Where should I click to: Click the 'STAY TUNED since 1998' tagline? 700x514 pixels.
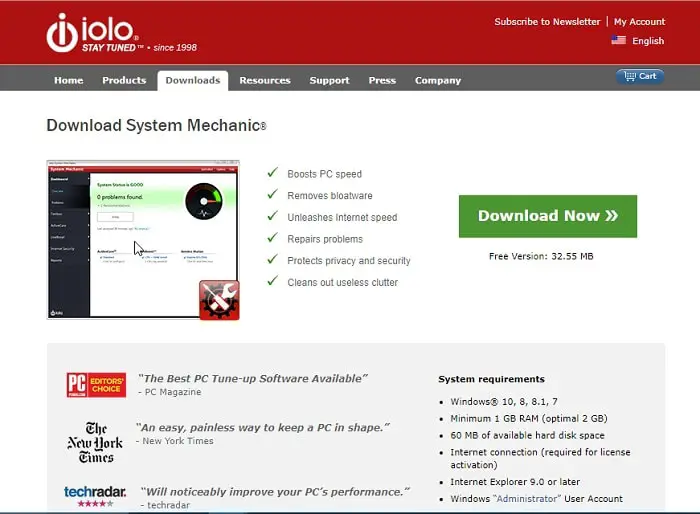pyautogui.click(x=139, y=48)
